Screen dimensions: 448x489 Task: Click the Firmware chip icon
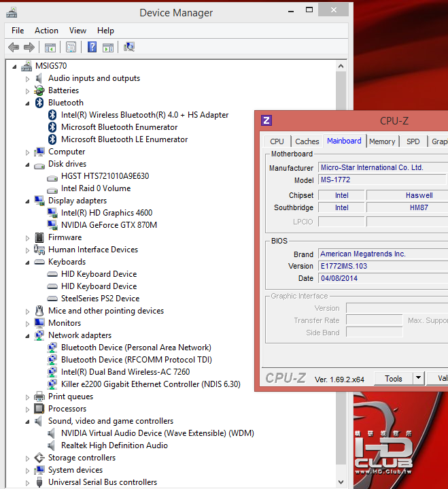click(39, 237)
